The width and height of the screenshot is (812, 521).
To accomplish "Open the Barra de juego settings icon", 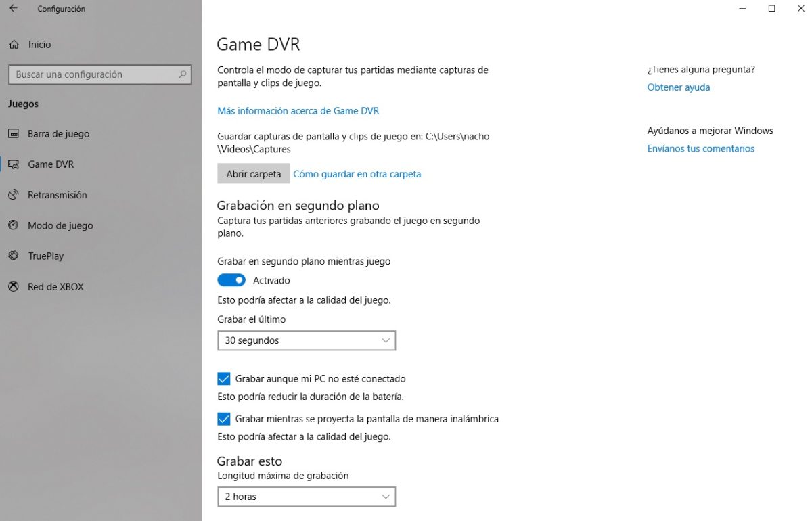I will coord(14,133).
